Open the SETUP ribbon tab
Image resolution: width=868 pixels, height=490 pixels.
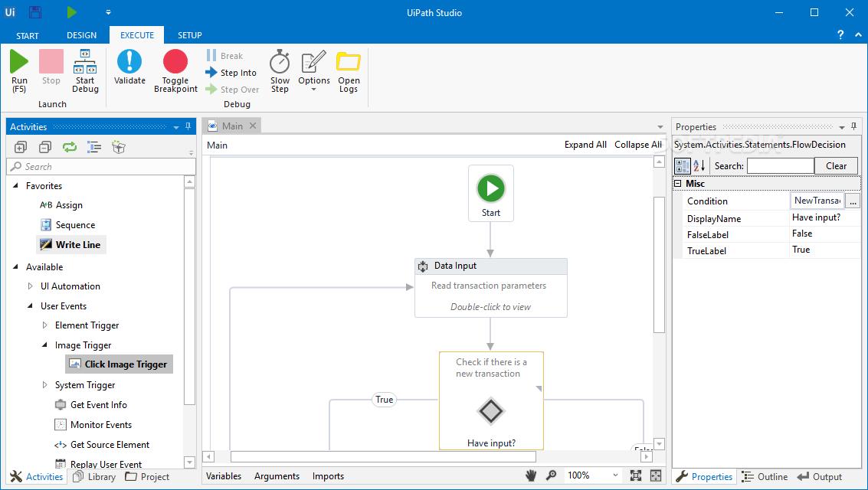(190, 35)
